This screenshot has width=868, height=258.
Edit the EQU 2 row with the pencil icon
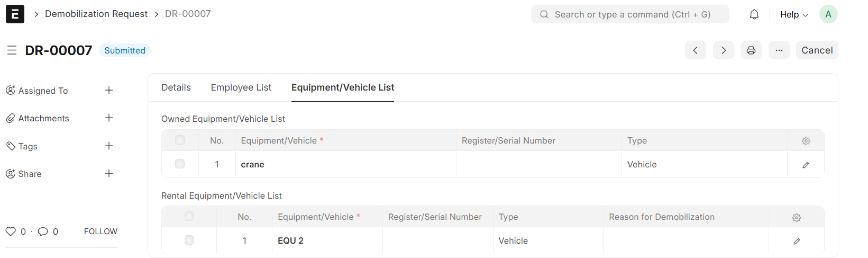(796, 241)
